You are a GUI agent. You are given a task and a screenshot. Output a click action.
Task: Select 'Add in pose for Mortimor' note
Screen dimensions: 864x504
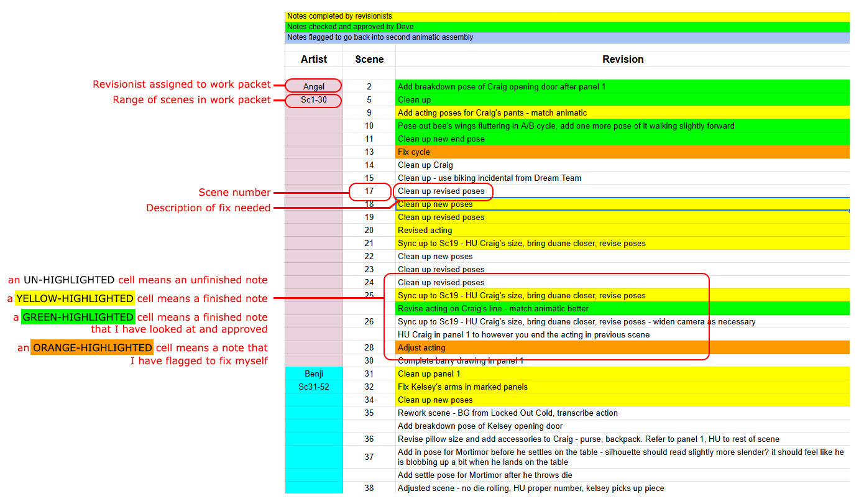[623, 457]
